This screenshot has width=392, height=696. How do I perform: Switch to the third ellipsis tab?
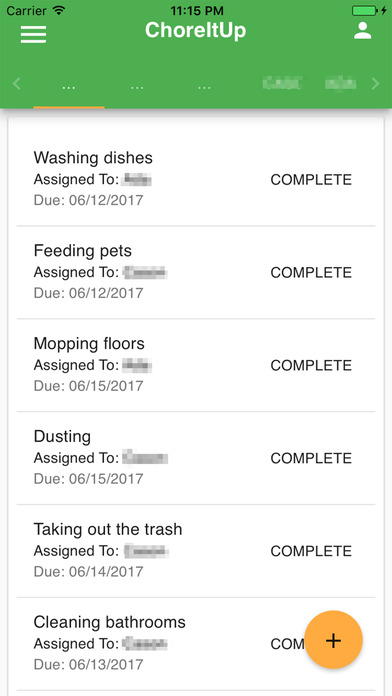tap(204, 87)
